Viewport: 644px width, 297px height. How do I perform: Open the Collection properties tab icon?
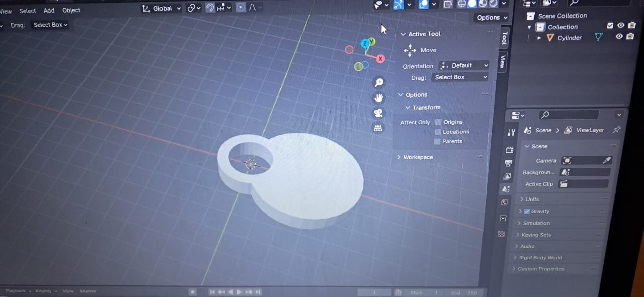[x=503, y=218]
